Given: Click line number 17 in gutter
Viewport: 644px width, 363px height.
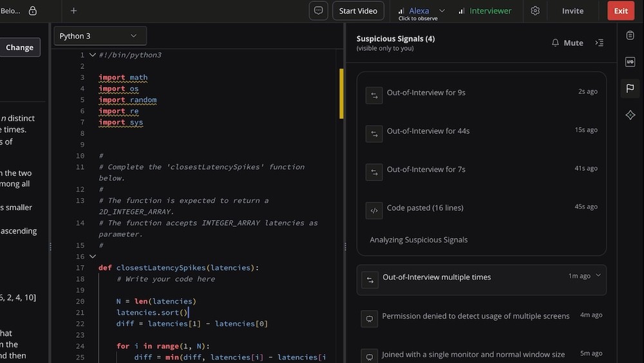Looking at the screenshot, I should click(80, 268).
